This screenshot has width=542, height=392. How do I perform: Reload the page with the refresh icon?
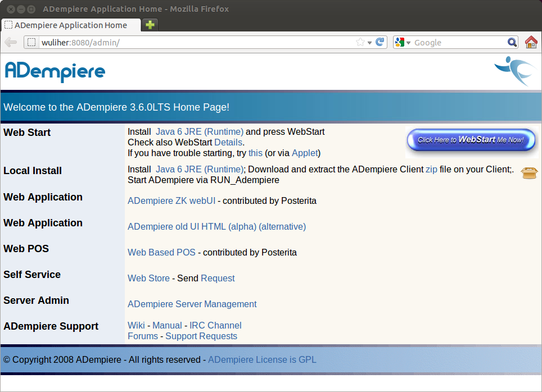tap(380, 42)
